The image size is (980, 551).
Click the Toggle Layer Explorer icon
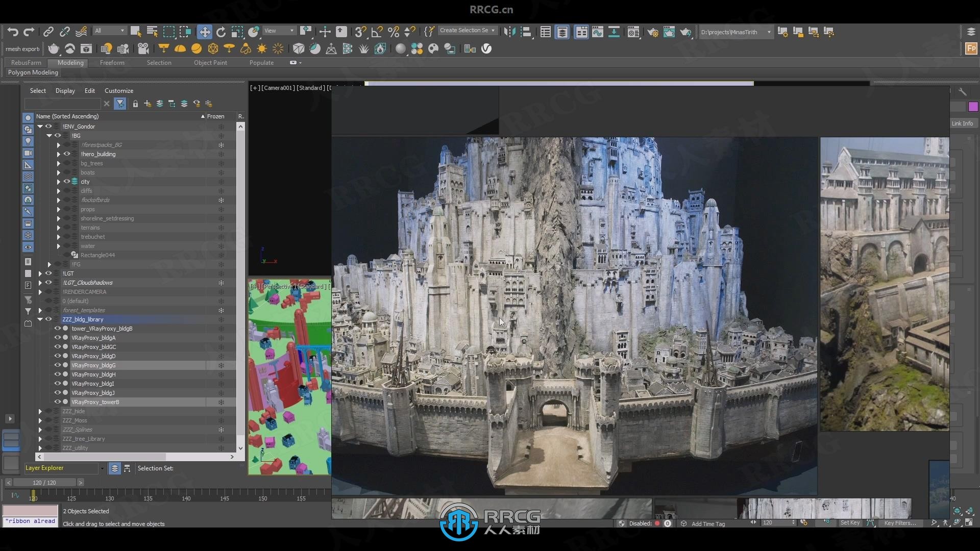tap(562, 32)
